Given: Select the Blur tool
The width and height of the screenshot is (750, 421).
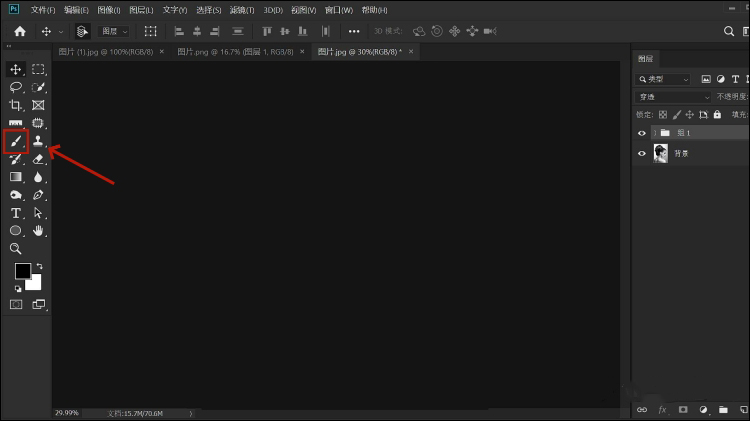Looking at the screenshot, I should tap(38, 177).
